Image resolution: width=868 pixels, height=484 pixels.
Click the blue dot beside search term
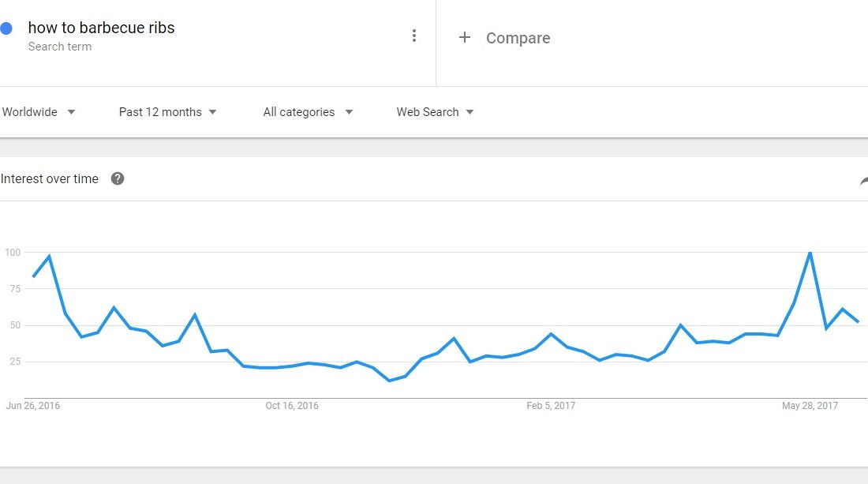6,28
